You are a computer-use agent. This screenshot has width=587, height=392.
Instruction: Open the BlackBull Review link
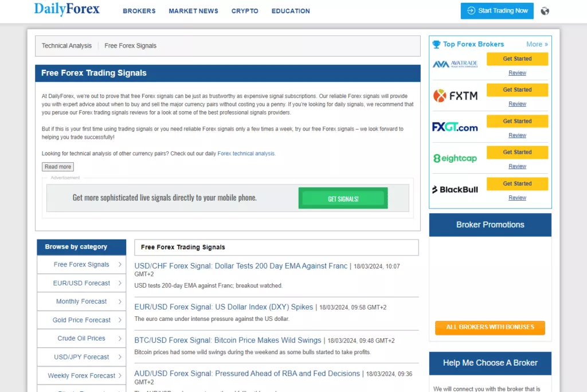[x=517, y=198]
